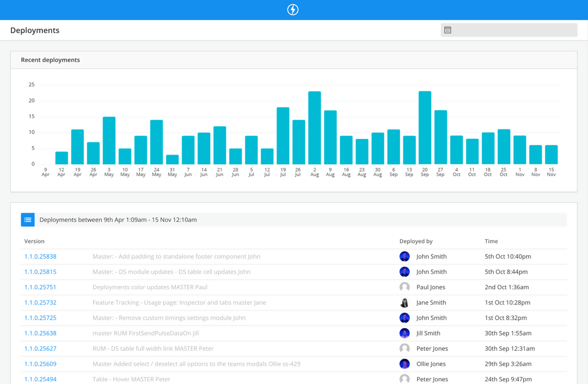The height and width of the screenshot is (384, 588).
Task: Click Jane Smith's avatar thumbnail
Action: click(x=405, y=302)
